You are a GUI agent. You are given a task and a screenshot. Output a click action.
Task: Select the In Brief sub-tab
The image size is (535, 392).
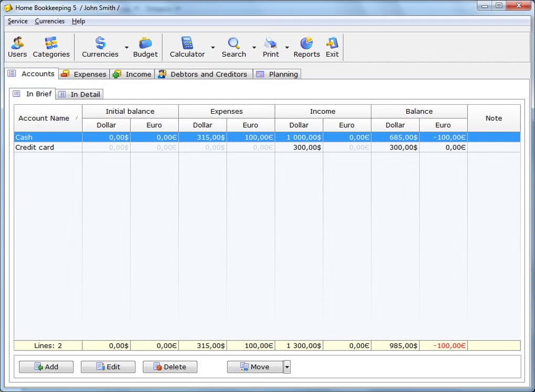tap(33, 94)
